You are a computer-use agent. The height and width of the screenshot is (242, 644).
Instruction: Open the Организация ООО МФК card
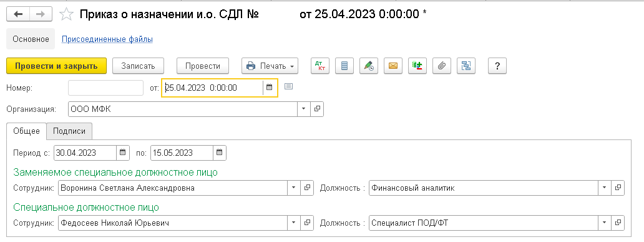pos(317,109)
